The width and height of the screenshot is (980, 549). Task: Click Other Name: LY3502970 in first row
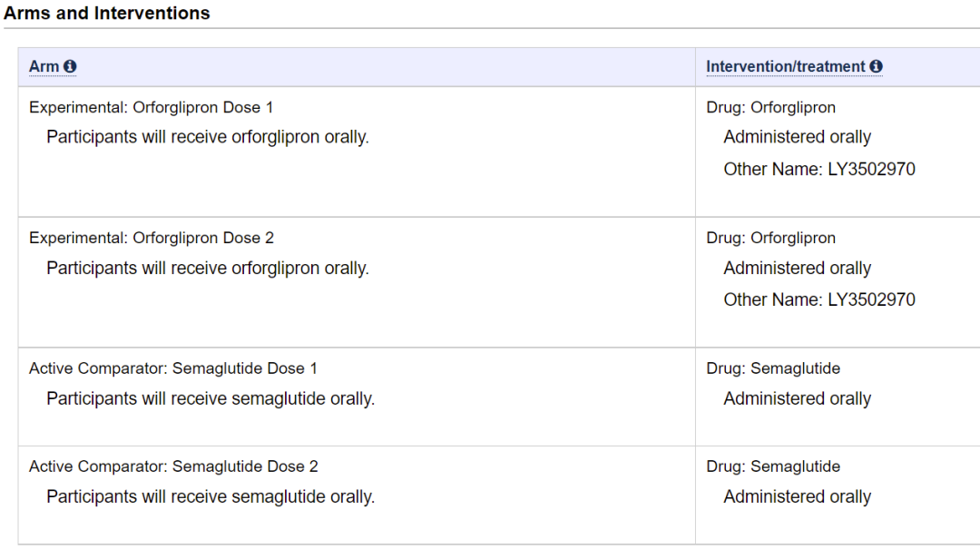(x=819, y=170)
